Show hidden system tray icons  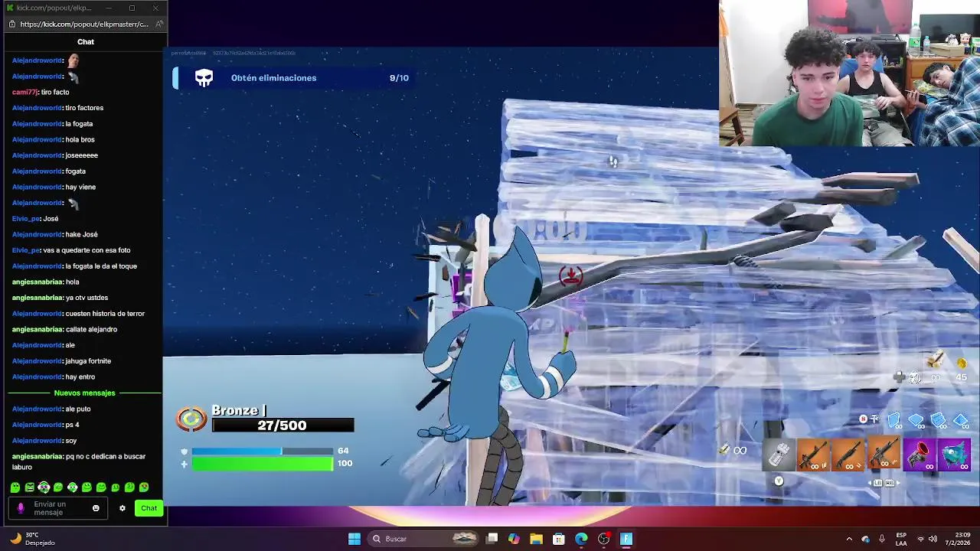pyautogui.click(x=849, y=539)
